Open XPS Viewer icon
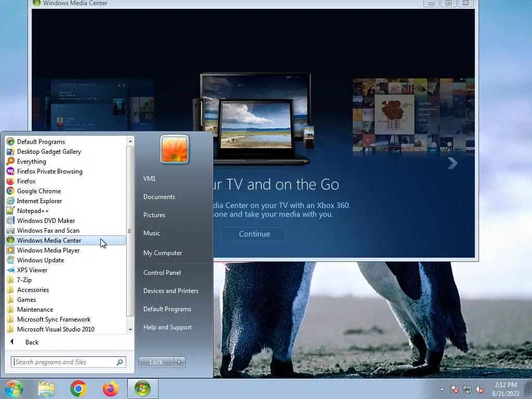 coord(10,270)
